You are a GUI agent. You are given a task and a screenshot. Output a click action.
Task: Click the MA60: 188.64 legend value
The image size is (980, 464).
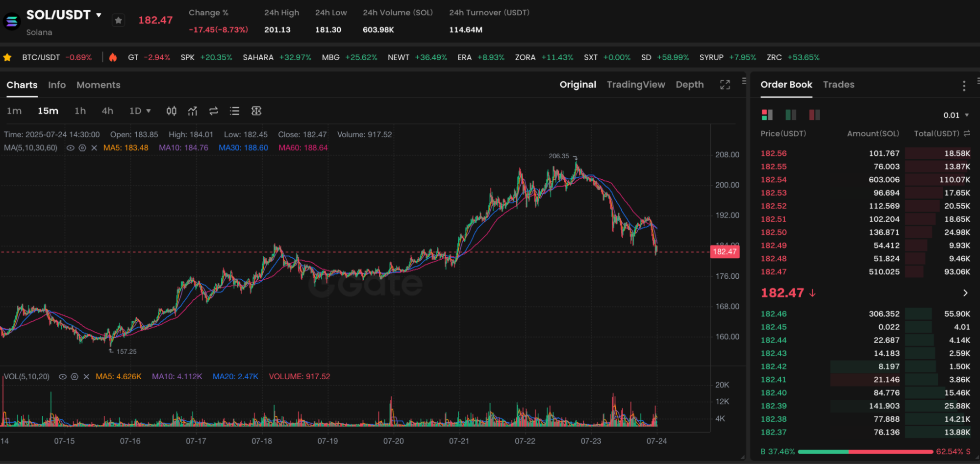(303, 148)
